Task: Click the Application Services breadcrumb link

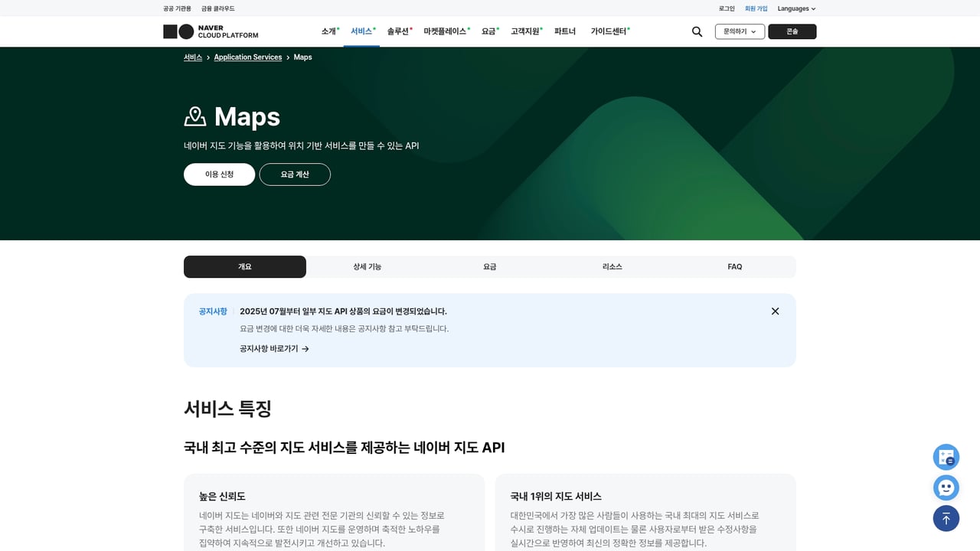Action: 247,57
